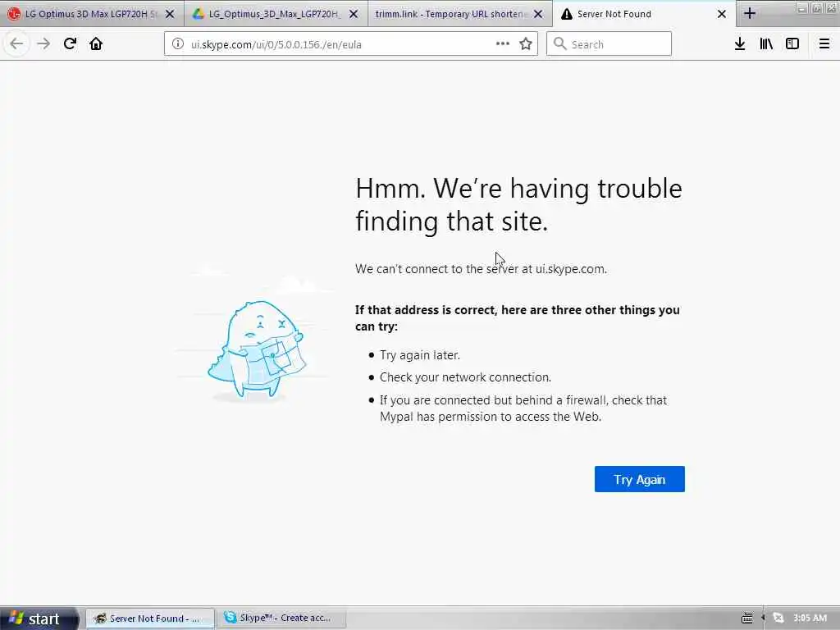Image resolution: width=840 pixels, height=630 pixels.
Task: Activate Server Not Found taskbar button
Action: pos(150,619)
